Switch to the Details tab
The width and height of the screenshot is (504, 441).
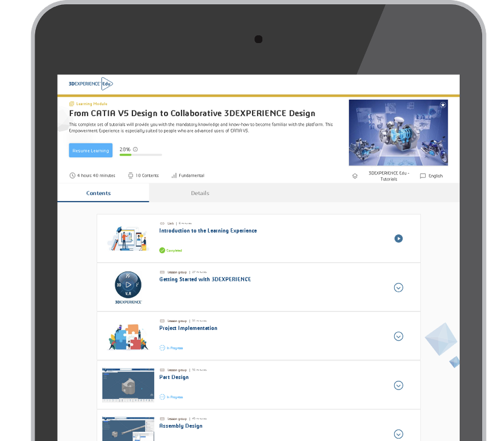(200, 193)
